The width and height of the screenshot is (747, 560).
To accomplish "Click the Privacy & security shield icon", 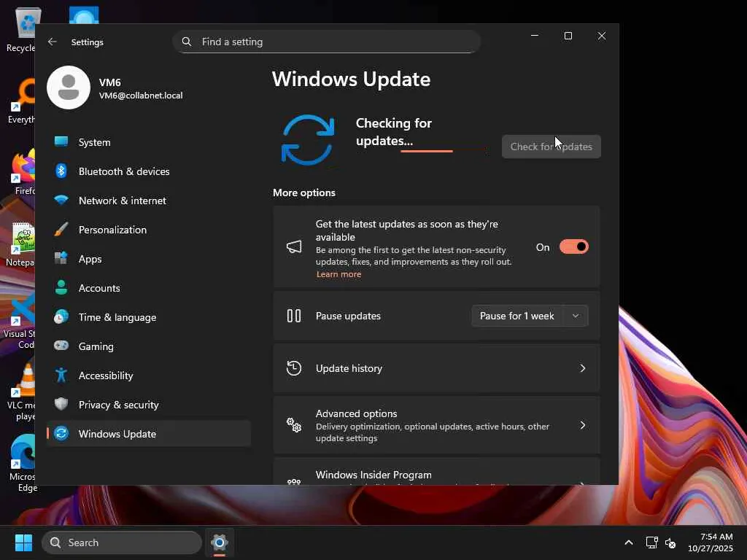I will [x=61, y=404].
